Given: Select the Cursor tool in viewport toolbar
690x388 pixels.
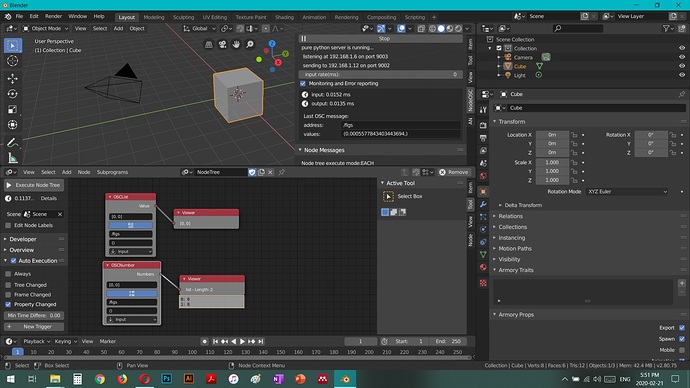Looking at the screenshot, I should 12,60.
